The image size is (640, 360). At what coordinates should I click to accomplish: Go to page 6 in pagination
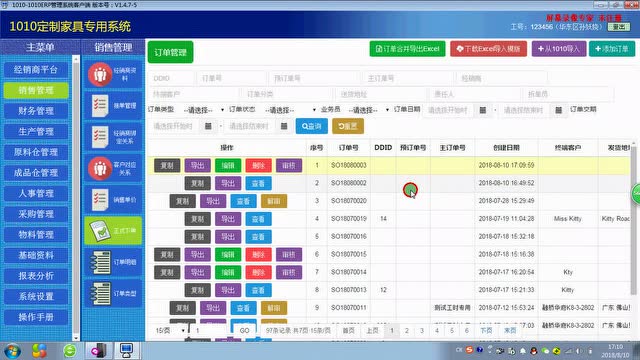coord(467,331)
